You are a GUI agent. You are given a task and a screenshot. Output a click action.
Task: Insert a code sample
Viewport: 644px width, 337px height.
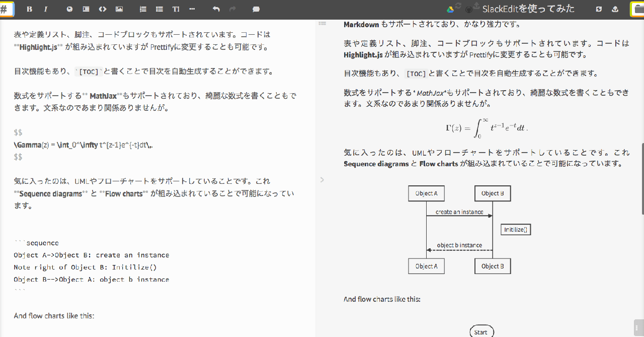point(103,9)
